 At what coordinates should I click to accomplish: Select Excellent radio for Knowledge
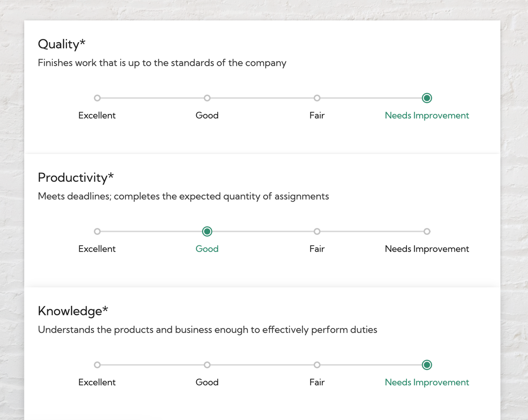tap(97, 365)
